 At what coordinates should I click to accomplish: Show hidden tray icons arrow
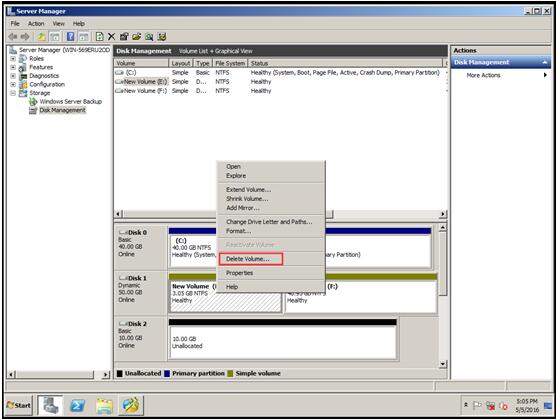point(466,405)
